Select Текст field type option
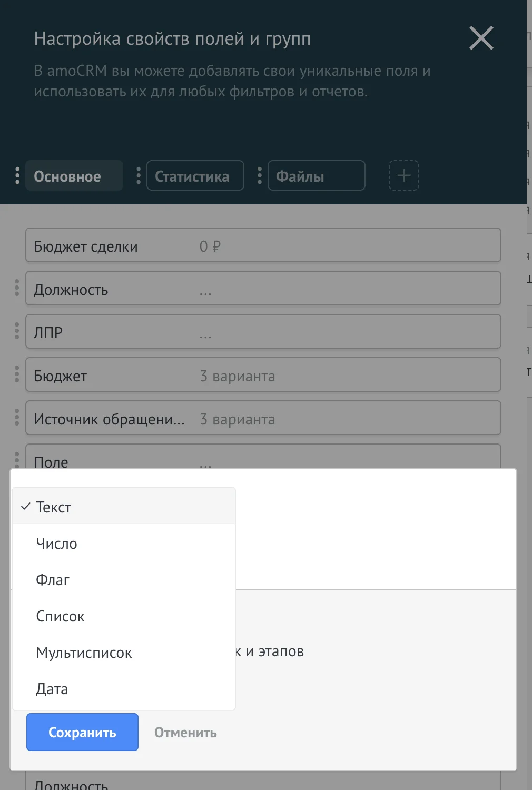The width and height of the screenshot is (532, 790). coord(123,507)
